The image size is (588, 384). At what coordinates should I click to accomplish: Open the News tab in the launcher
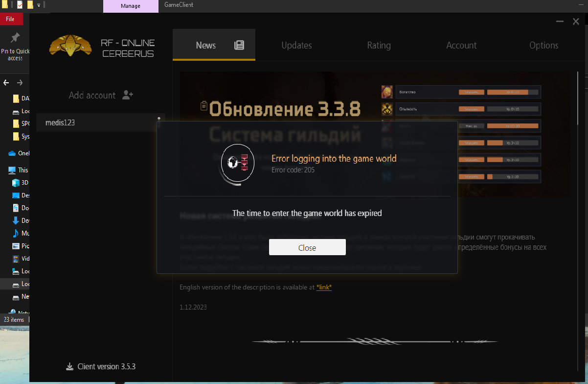pyautogui.click(x=214, y=45)
